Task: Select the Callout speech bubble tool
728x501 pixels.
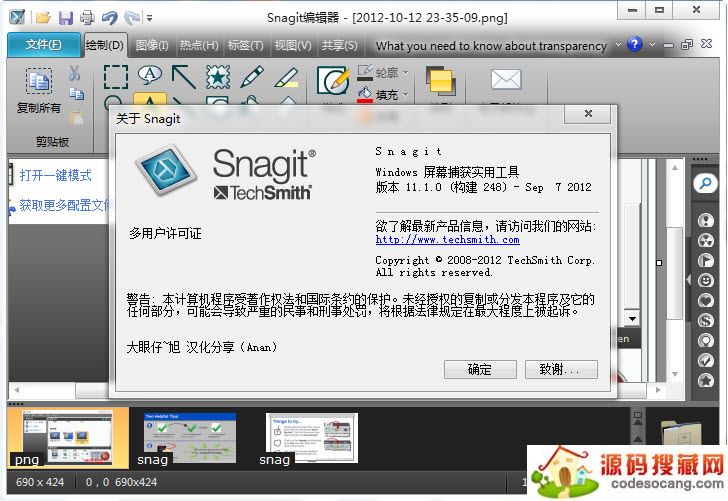Action: pyautogui.click(x=150, y=75)
